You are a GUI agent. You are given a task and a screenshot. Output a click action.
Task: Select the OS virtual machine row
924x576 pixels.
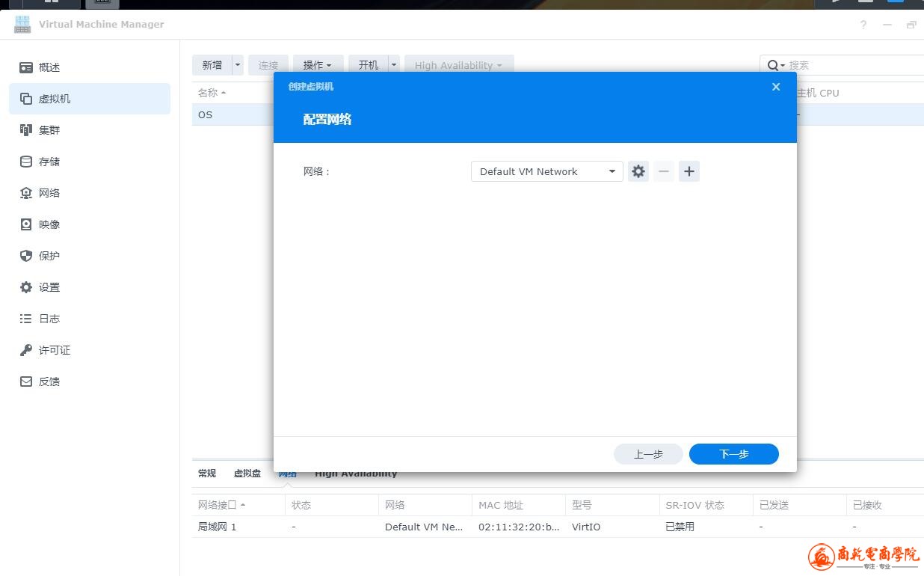pyautogui.click(x=232, y=114)
